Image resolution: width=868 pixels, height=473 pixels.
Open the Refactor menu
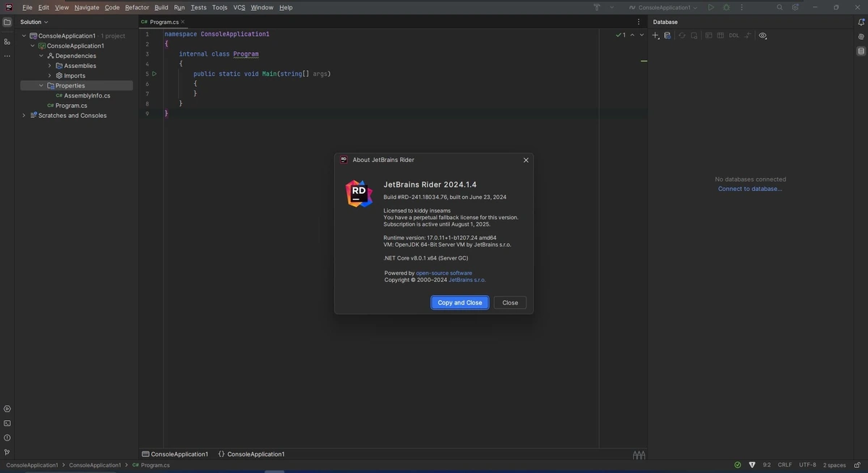tap(137, 7)
